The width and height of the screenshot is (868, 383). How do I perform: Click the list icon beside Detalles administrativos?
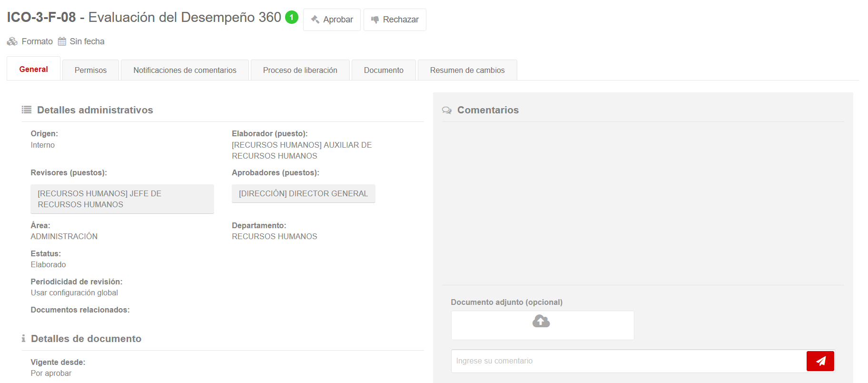[27, 110]
